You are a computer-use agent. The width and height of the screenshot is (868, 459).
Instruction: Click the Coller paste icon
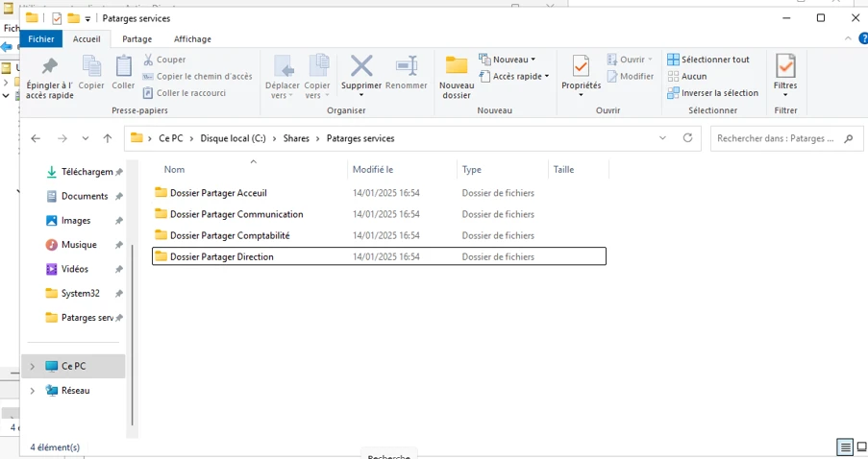point(123,72)
